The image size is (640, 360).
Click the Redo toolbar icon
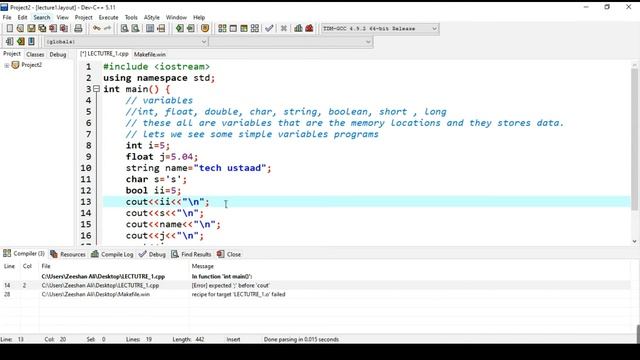click(107, 28)
